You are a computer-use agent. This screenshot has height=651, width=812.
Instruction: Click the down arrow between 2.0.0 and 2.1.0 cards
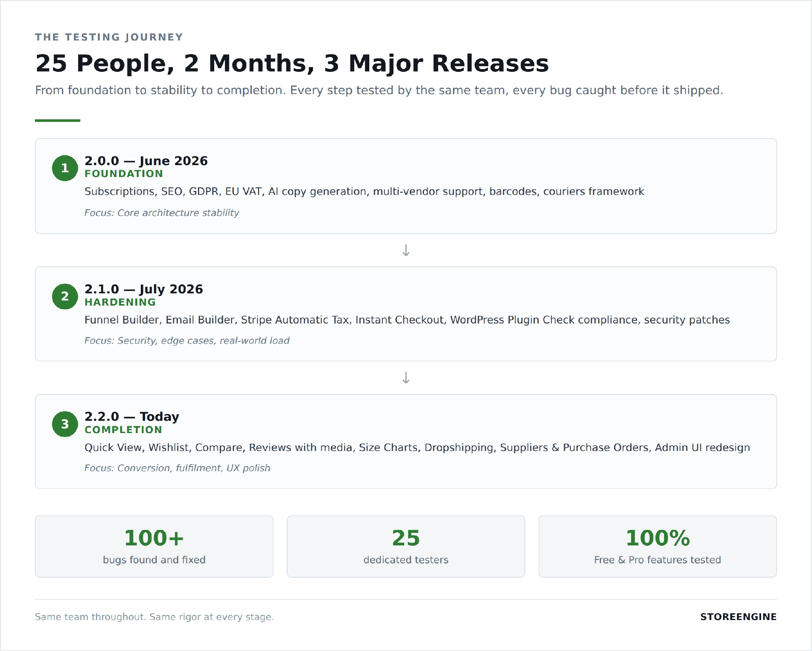coord(406,250)
